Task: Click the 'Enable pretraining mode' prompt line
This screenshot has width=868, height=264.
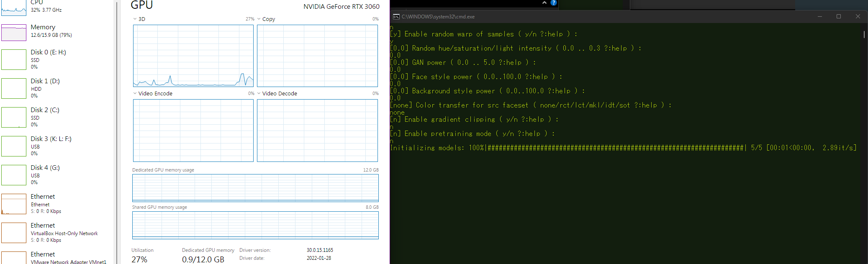Action: coord(472,133)
